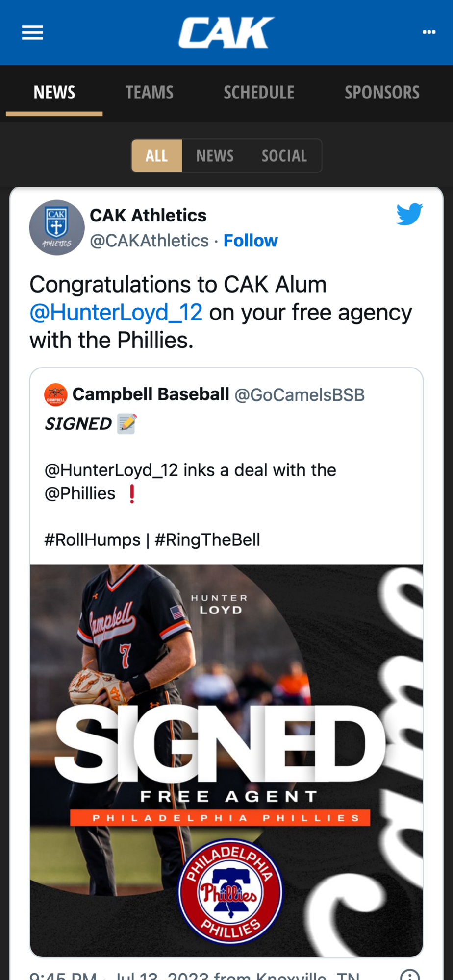Go to the Sponsors tab

[382, 93]
